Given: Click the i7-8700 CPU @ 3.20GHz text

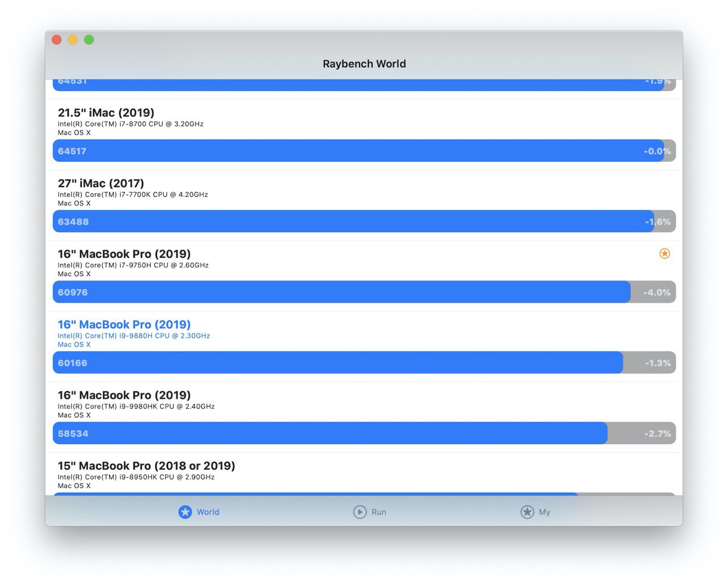Looking at the screenshot, I should click(x=130, y=124).
